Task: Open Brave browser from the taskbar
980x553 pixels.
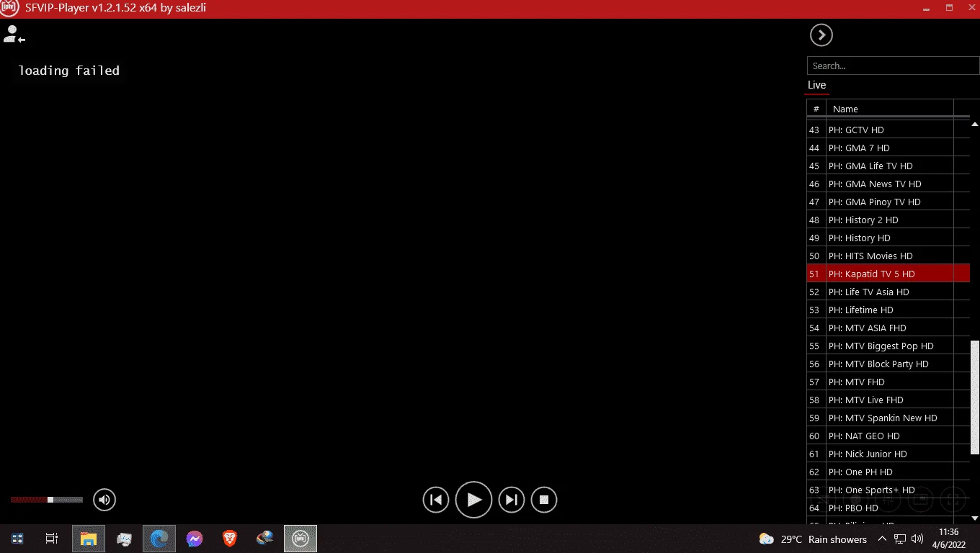Action: (x=229, y=539)
